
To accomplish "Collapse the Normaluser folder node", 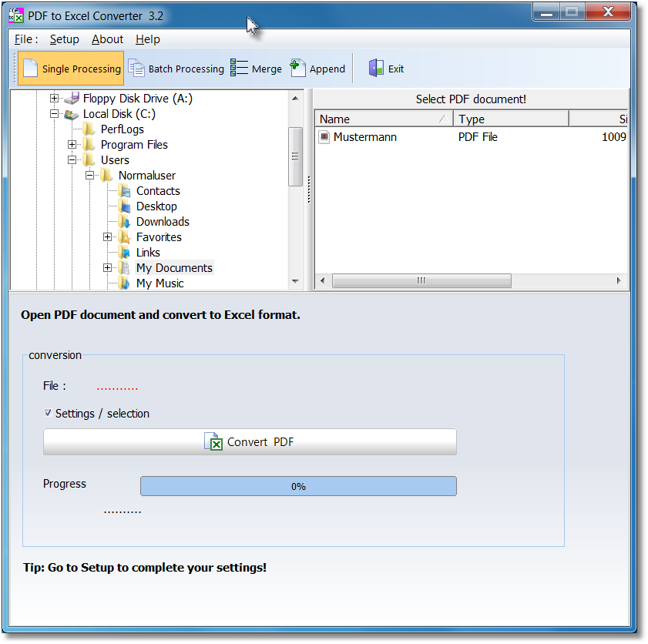I will [x=89, y=176].
